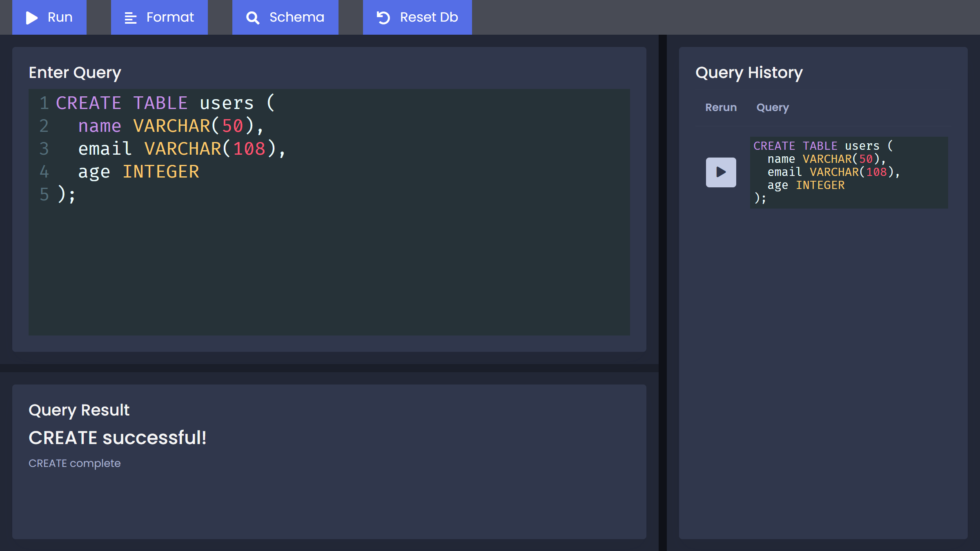The image size is (980, 551).
Task: Click line number 5 in the gutter
Action: pyautogui.click(x=44, y=194)
